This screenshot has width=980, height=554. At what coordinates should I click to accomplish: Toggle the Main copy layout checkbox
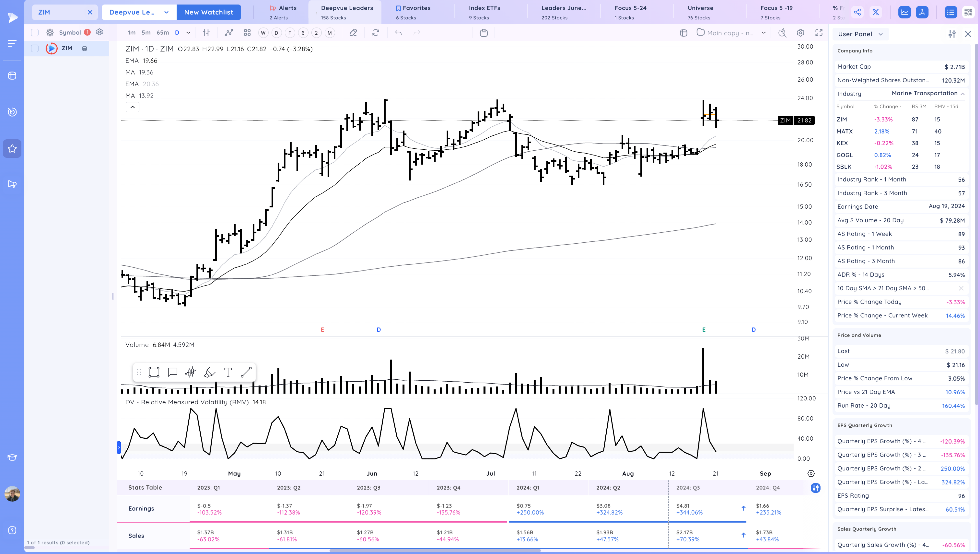700,32
